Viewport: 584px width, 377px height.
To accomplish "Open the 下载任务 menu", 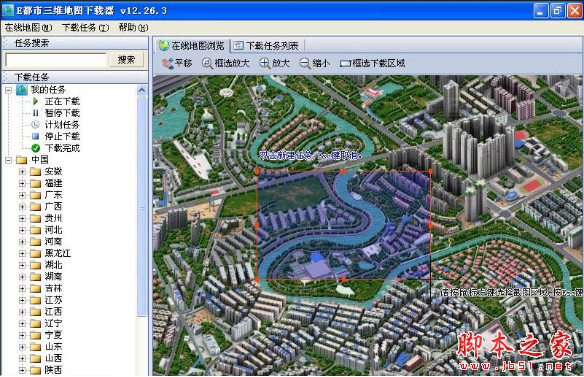I will tap(85, 28).
